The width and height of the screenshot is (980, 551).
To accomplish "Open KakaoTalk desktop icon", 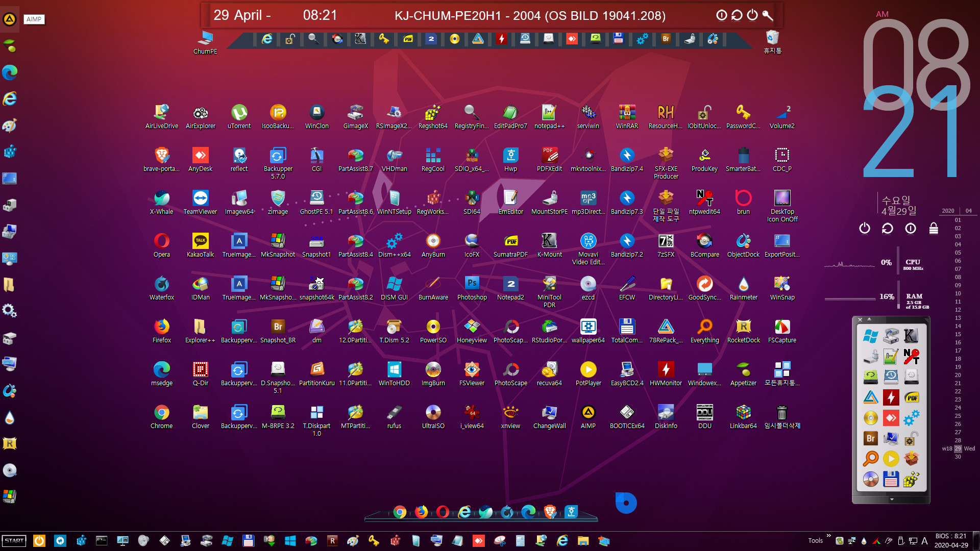I will 200,245.
